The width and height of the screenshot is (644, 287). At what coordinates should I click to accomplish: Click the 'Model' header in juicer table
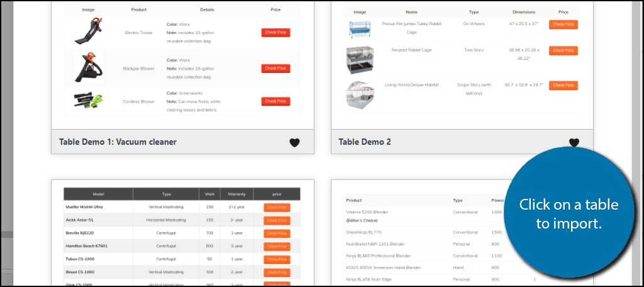(98, 194)
